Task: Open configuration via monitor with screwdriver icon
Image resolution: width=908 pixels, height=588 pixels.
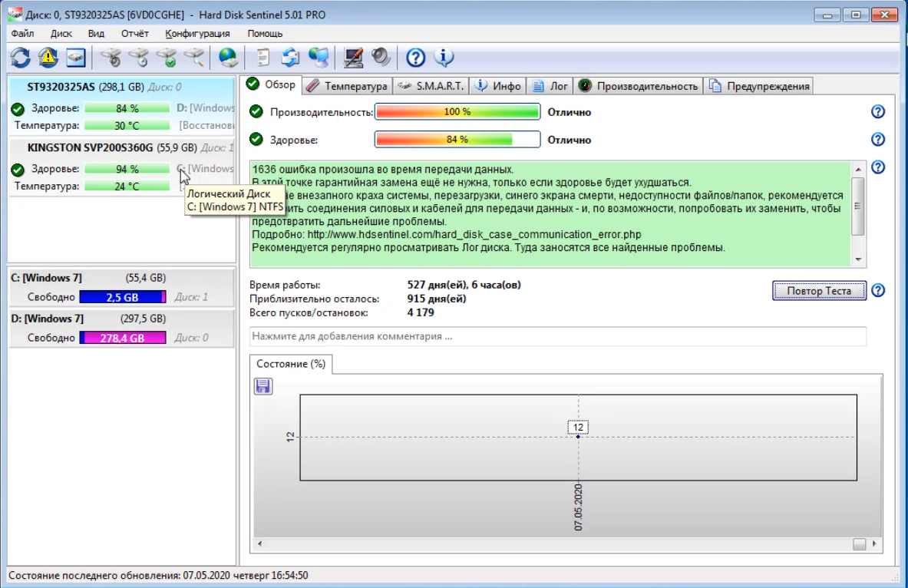Action: 352,58
